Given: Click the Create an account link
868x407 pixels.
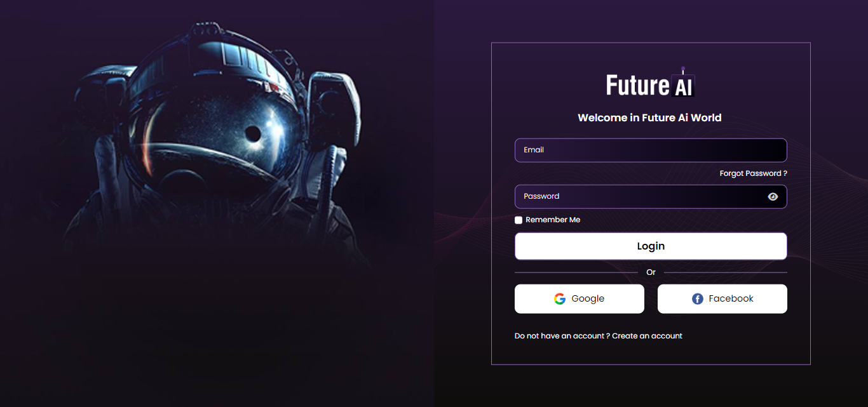Looking at the screenshot, I should [x=646, y=335].
